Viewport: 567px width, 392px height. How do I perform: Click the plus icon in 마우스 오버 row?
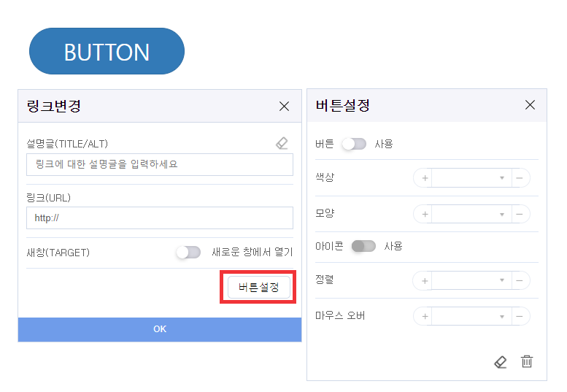pyautogui.click(x=425, y=317)
